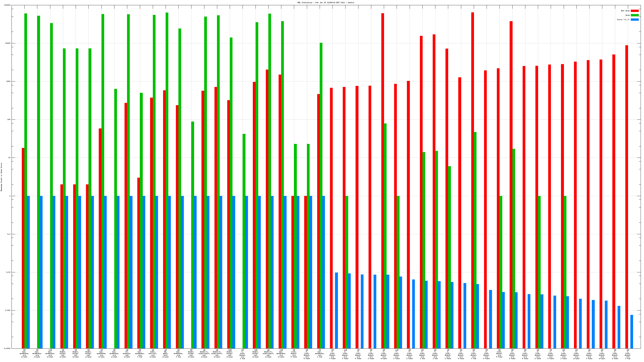644x362 pixels.
Task: Click the dnsbl-2.uceprotect.net x-axis label
Action: 217,353
